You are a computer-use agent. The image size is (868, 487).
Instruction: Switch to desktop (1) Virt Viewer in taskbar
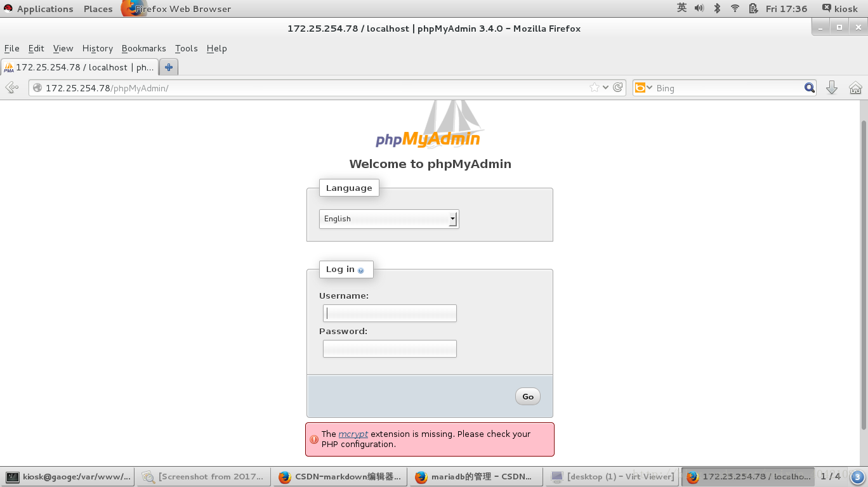pyautogui.click(x=612, y=477)
